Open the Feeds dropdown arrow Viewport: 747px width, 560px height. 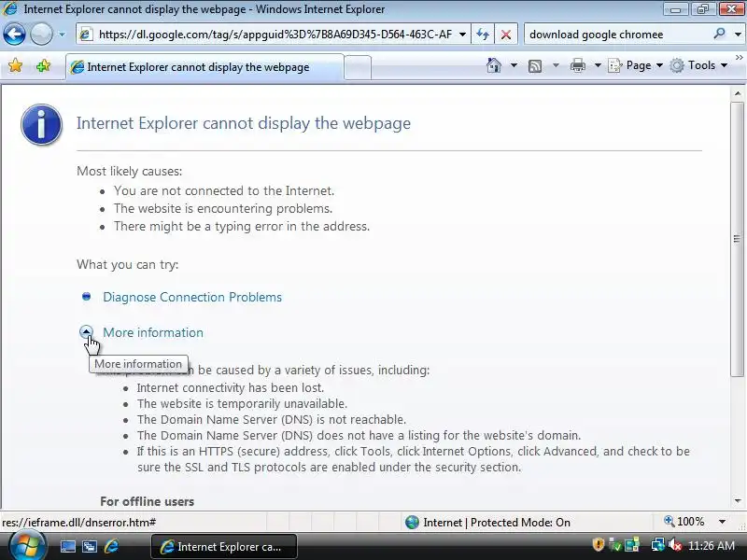556,65
